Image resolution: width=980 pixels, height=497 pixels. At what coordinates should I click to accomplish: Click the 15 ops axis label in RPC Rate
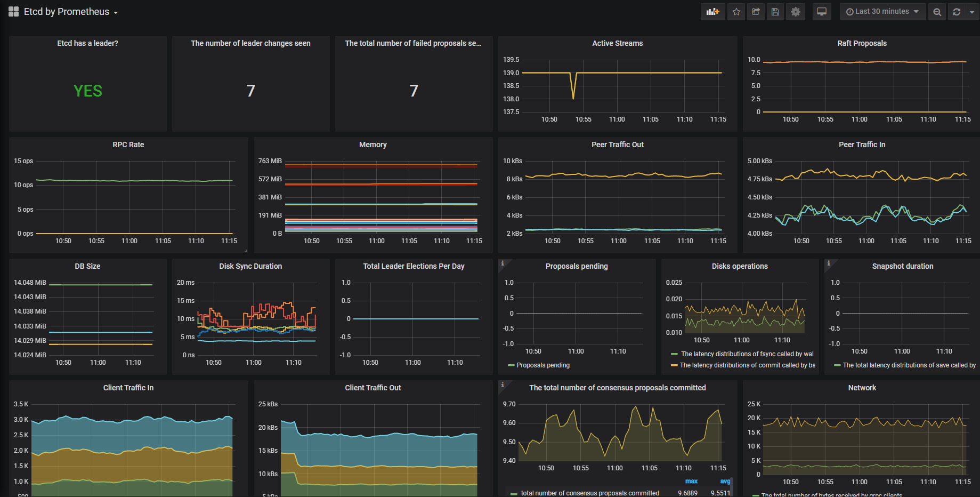(x=23, y=161)
